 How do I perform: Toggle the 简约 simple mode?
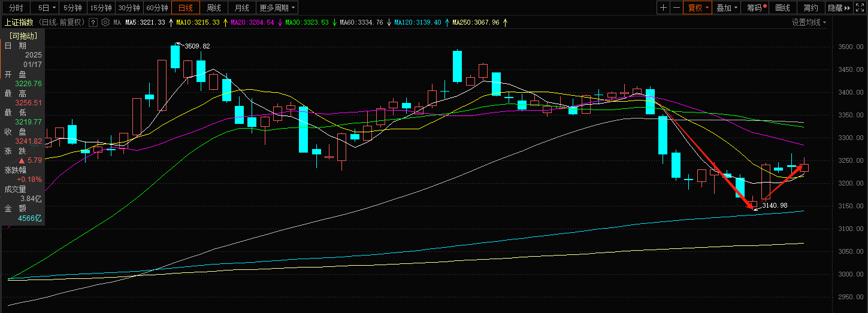pyautogui.click(x=810, y=8)
